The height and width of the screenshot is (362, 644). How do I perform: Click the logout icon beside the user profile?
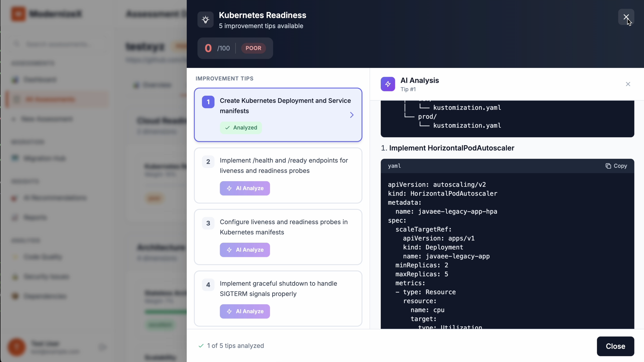tap(102, 347)
